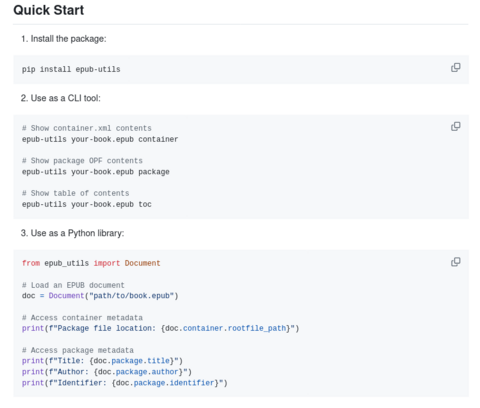This screenshot has width=480, height=408.
Task: Click the Quick Start heading
Action: pyautogui.click(x=49, y=10)
